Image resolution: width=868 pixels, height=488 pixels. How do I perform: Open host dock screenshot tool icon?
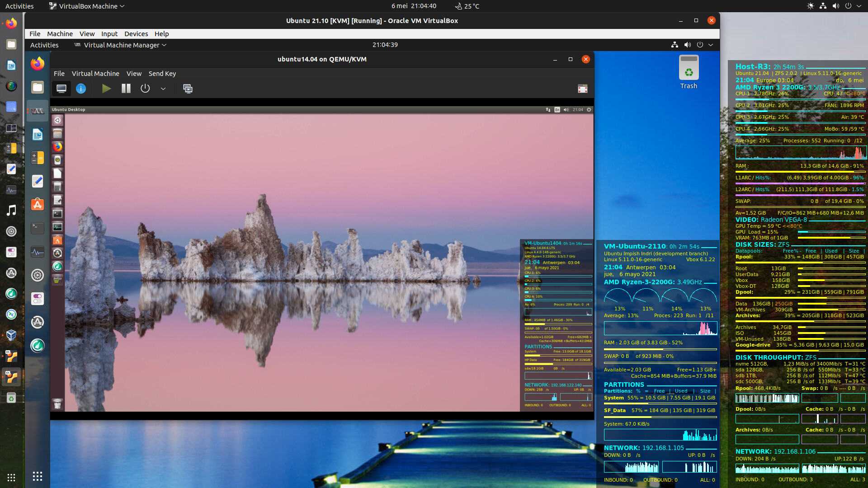[x=11, y=107]
